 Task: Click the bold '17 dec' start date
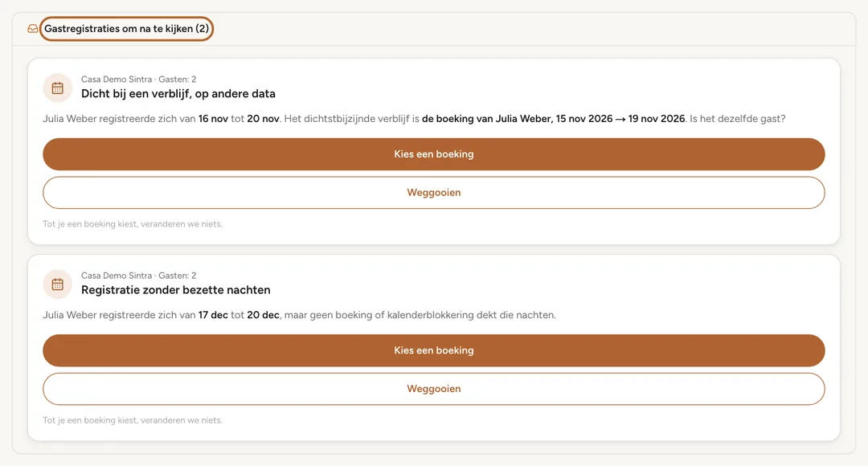coord(213,315)
